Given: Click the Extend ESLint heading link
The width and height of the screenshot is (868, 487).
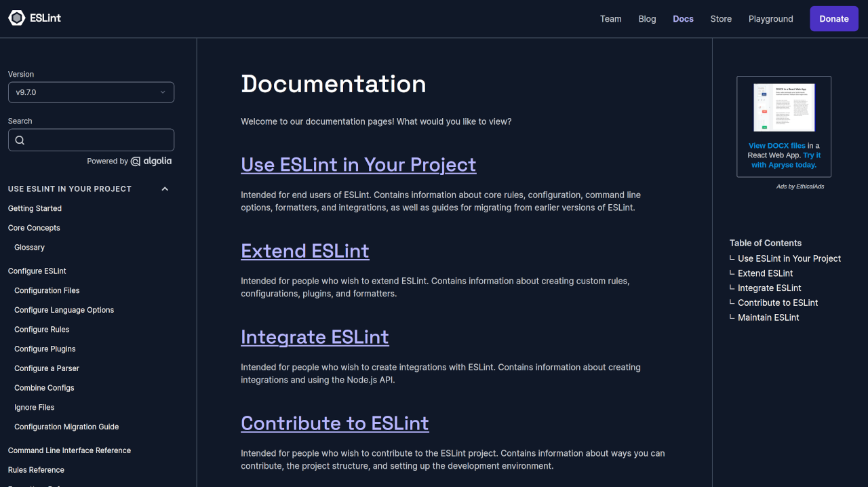Looking at the screenshot, I should tap(305, 251).
